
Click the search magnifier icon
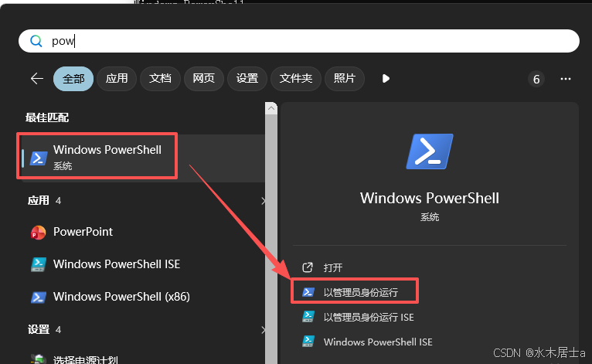point(36,41)
